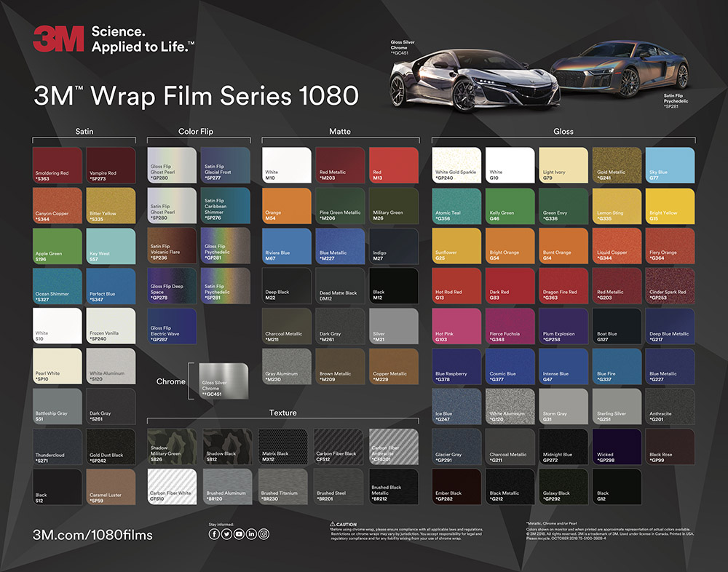Choose the Caramel Luster SP59 swatch
Screen dimensions: 728x572
111,487
